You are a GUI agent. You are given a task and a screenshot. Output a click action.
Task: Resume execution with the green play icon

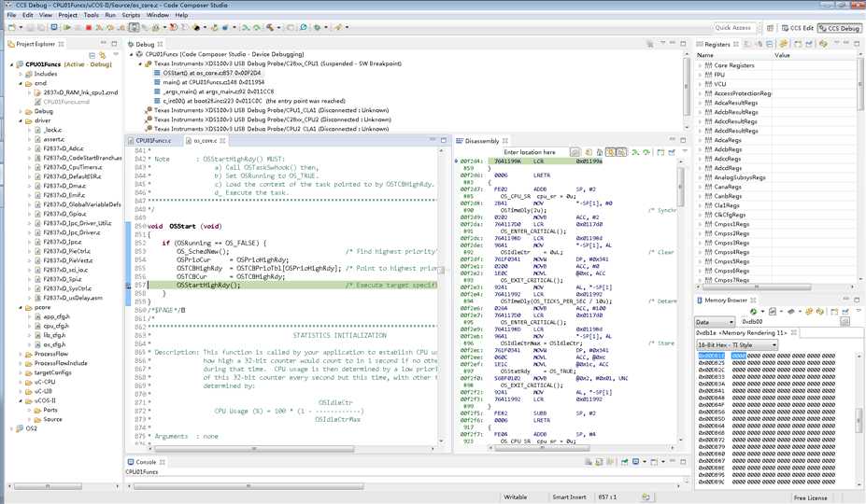(x=67, y=27)
